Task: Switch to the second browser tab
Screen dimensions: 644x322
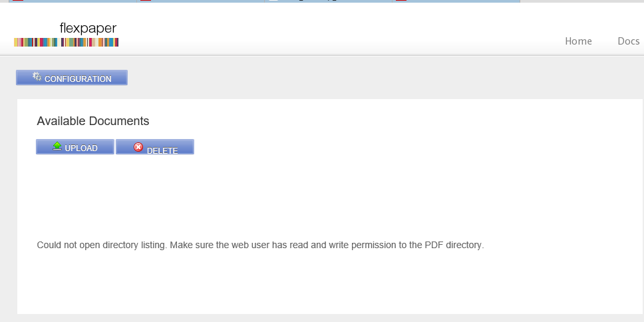Action: coord(200,1)
